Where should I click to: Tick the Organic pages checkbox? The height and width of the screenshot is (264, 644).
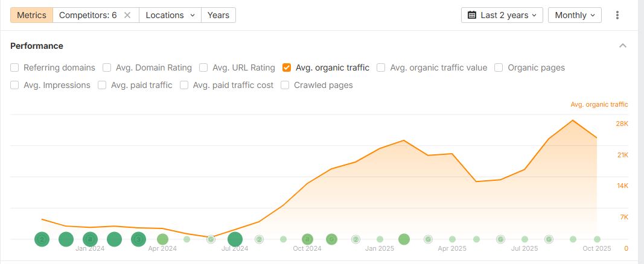click(x=499, y=68)
